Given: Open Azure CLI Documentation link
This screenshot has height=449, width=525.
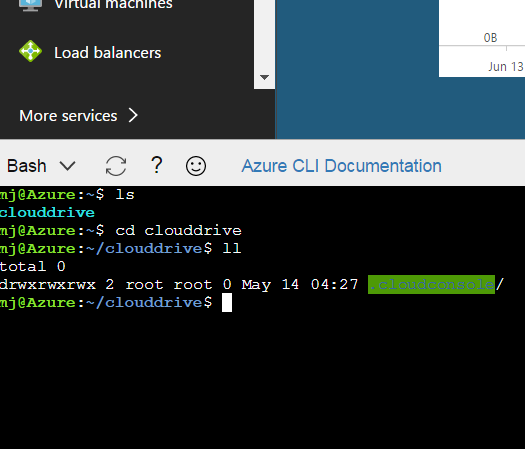Looking at the screenshot, I should (342, 166).
